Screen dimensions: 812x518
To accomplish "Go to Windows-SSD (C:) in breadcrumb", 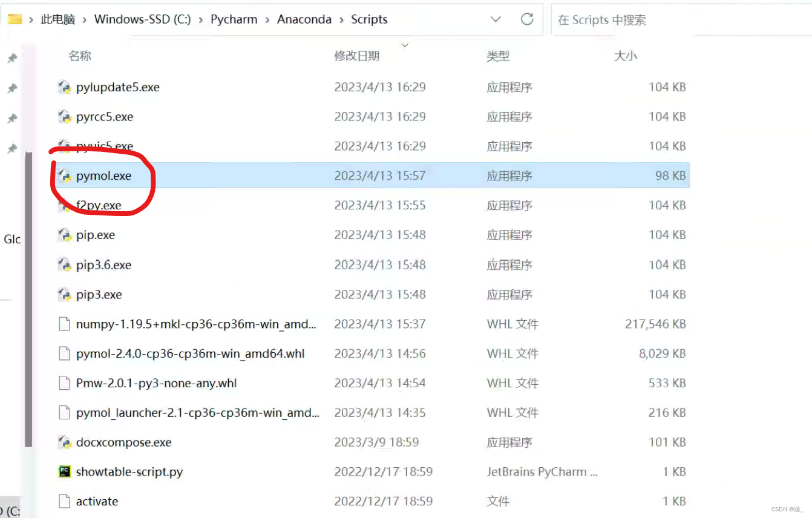I will pos(143,19).
